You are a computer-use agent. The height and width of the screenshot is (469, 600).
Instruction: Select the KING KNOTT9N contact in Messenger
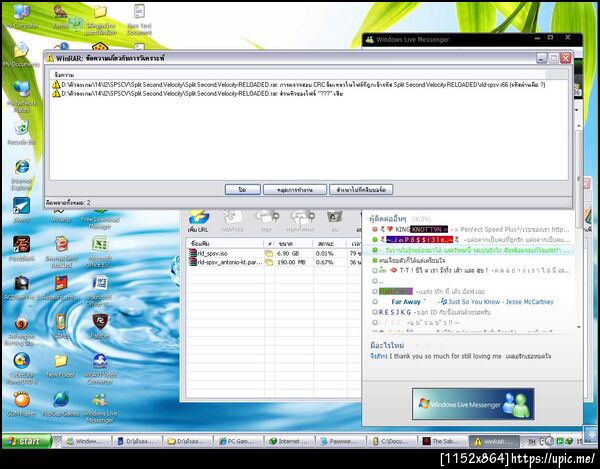[471, 230]
